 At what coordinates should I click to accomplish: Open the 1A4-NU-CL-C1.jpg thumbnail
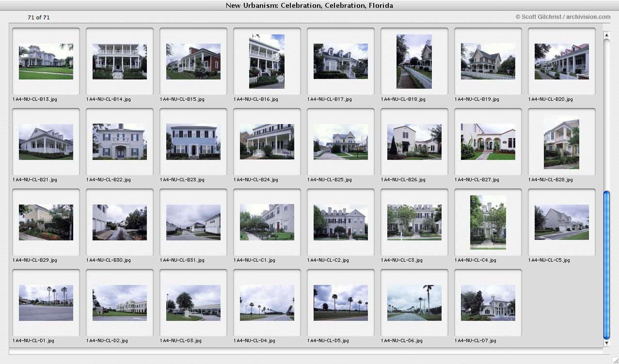click(x=267, y=222)
